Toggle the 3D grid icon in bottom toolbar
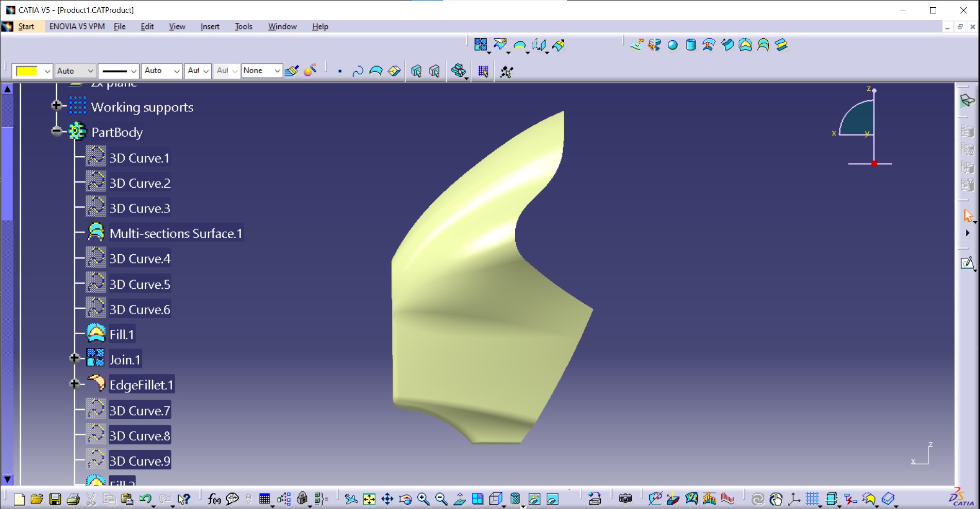980x509 pixels. click(x=812, y=499)
